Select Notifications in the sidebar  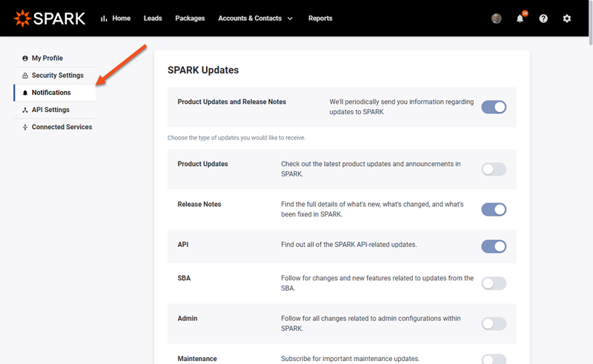[55, 93]
